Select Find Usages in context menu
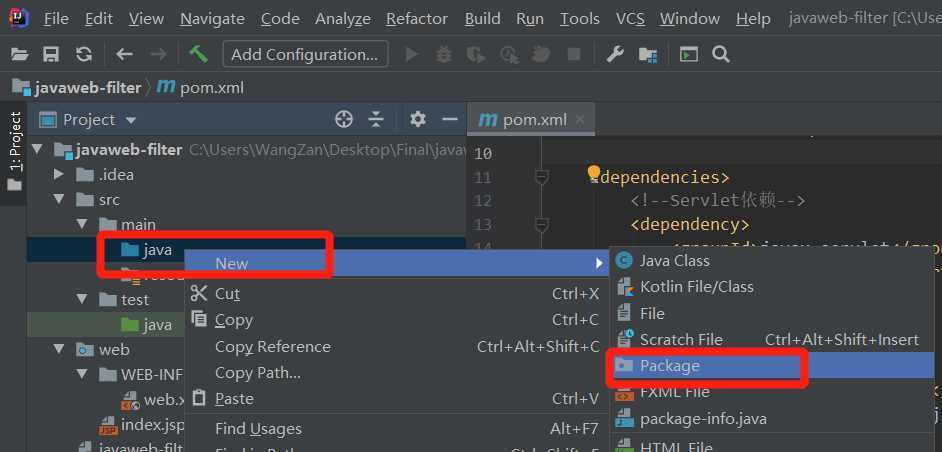The width and height of the screenshot is (942, 452). tap(395, 429)
